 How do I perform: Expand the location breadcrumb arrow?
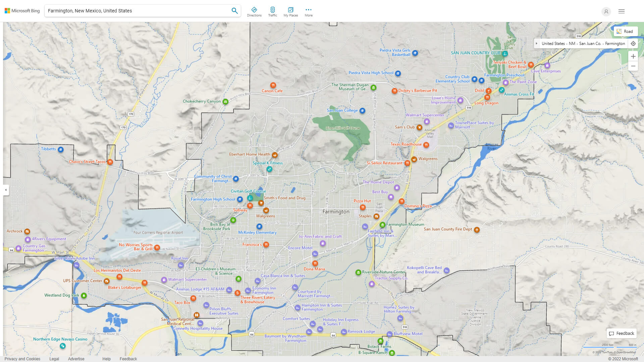537,44
